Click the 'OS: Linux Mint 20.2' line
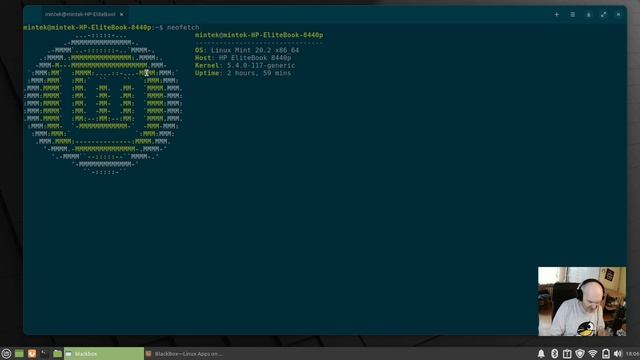640x360 pixels. tap(247, 50)
